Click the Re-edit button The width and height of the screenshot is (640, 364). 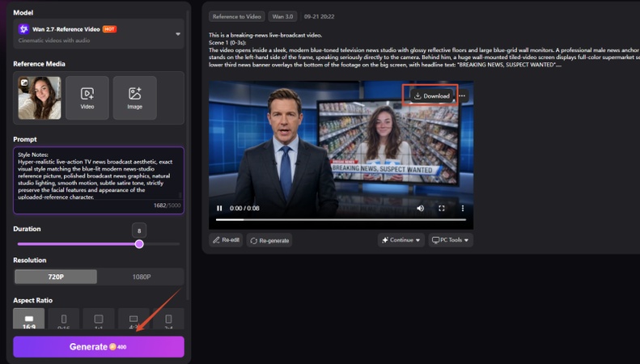(226, 240)
